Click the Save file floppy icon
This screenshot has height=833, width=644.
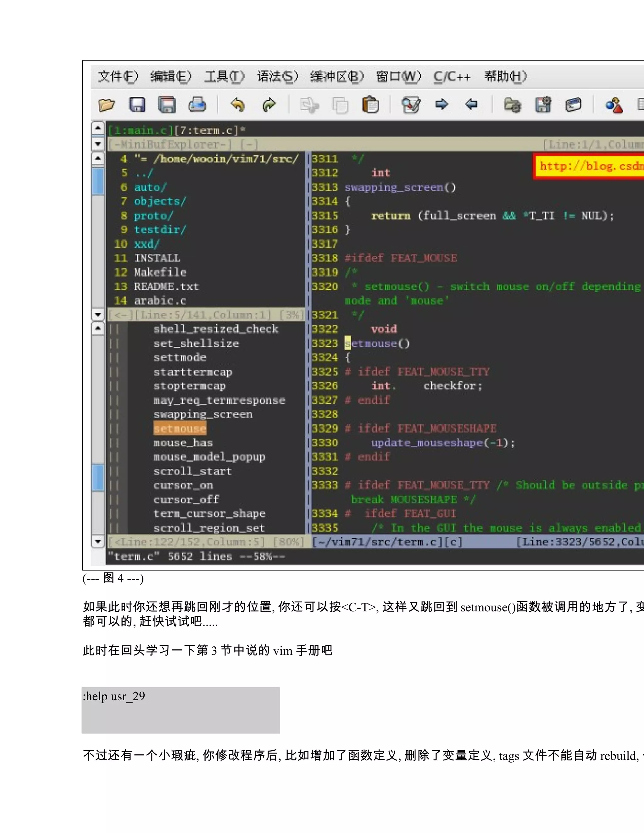tap(137, 104)
